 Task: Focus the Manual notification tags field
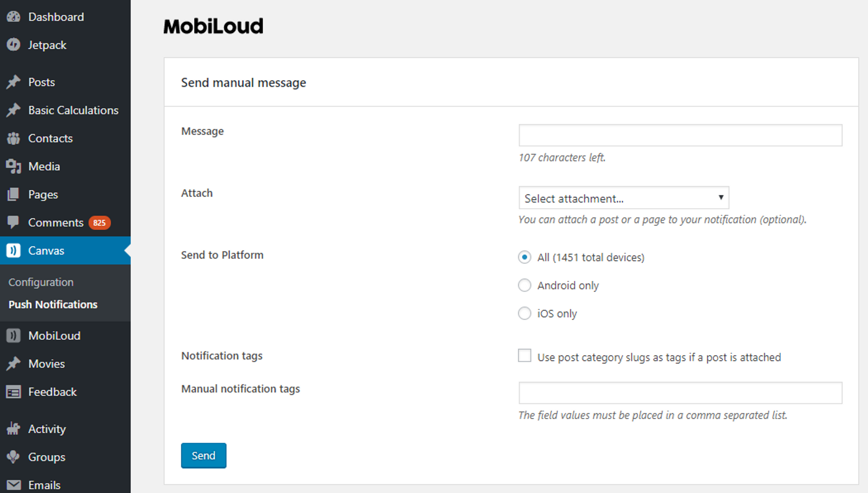click(x=681, y=393)
